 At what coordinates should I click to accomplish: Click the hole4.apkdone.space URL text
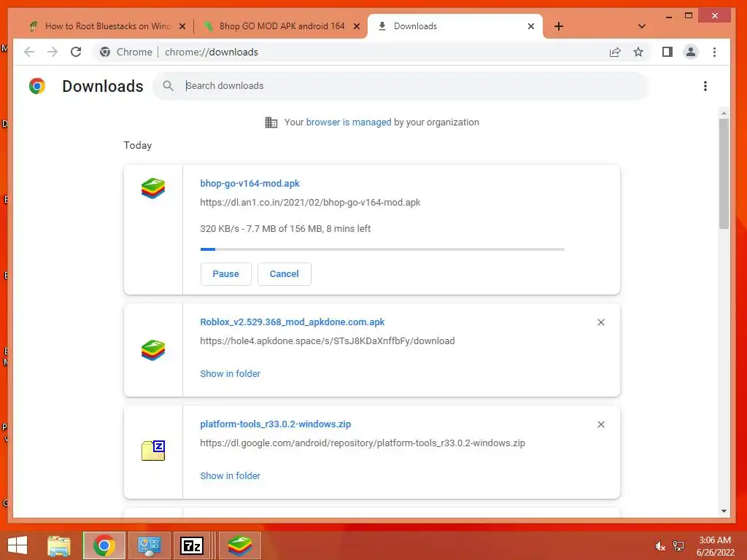(328, 341)
